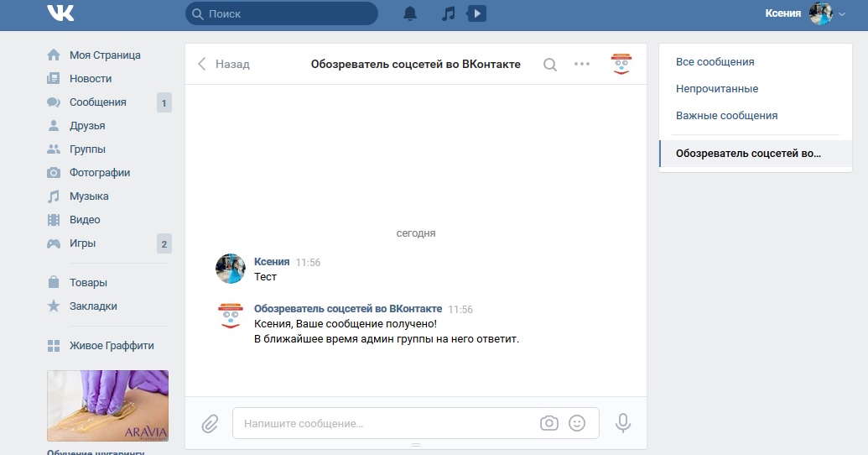
Task: Click the video play icon in the header
Action: [476, 13]
